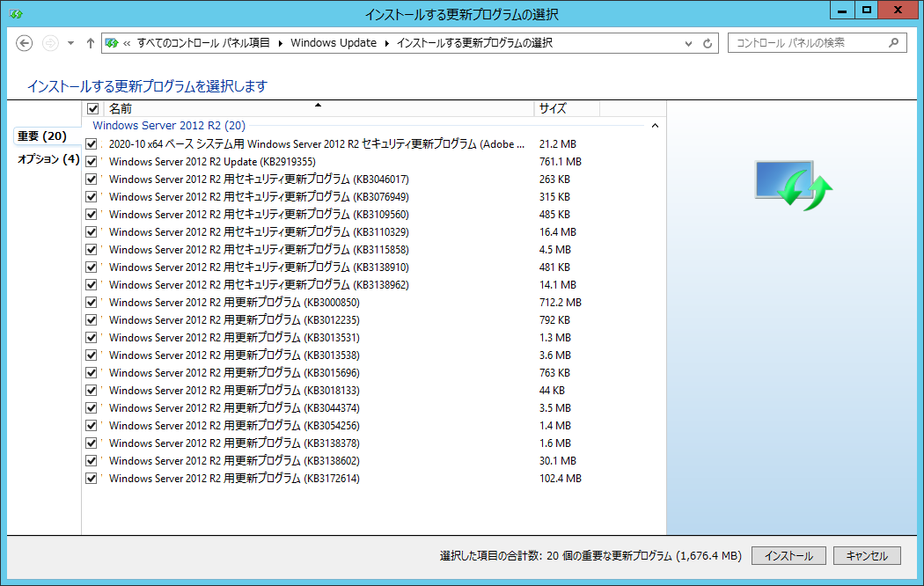Focus the control panel search field
The height and width of the screenshot is (586, 924).
tap(817, 43)
